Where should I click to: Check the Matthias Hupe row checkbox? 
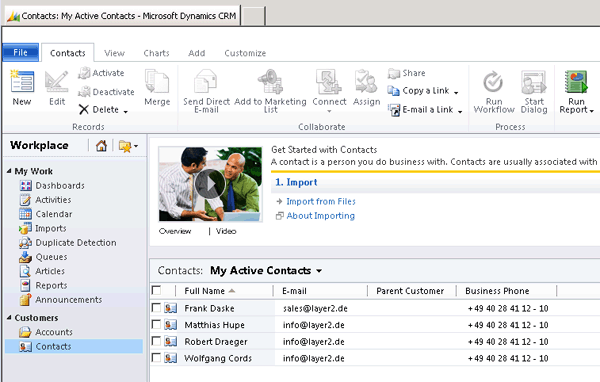coord(156,324)
